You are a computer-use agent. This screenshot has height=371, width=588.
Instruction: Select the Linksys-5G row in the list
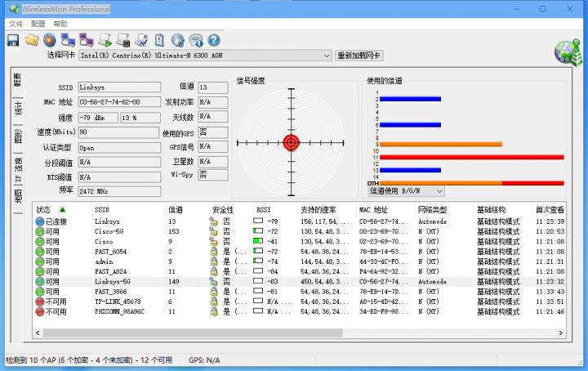point(299,281)
